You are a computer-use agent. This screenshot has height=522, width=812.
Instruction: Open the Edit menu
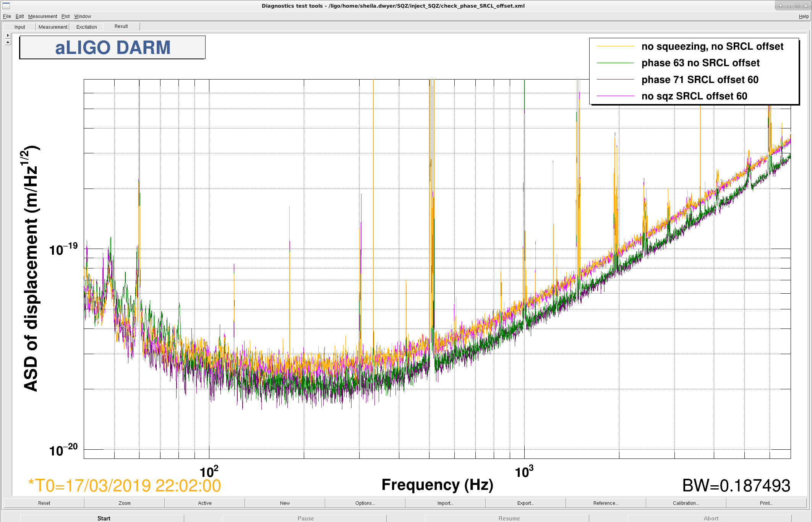[x=20, y=16]
